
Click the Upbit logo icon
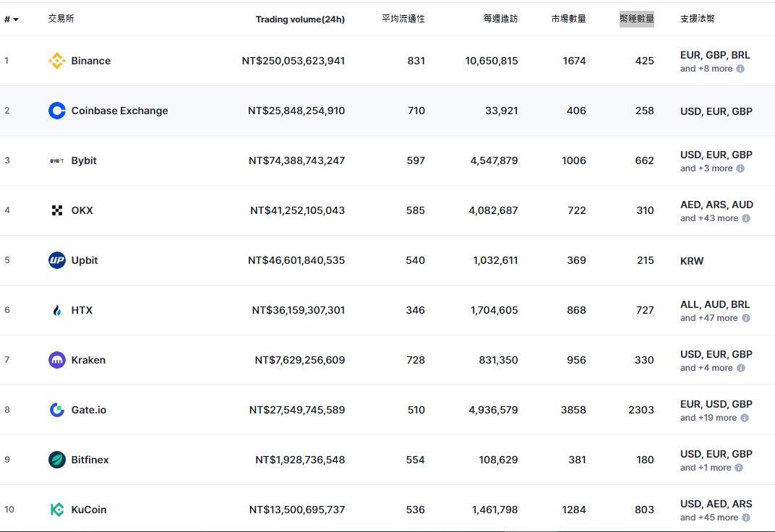tap(57, 260)
